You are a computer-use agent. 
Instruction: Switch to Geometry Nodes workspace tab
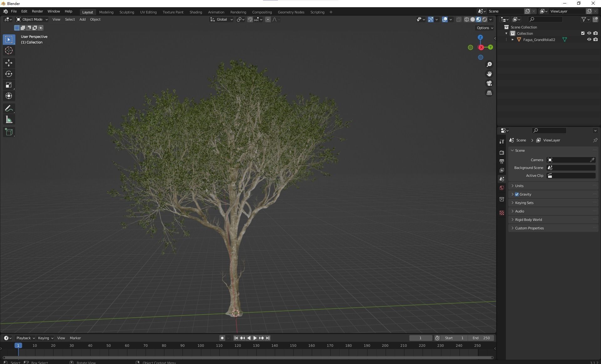(x=291, y=12)
